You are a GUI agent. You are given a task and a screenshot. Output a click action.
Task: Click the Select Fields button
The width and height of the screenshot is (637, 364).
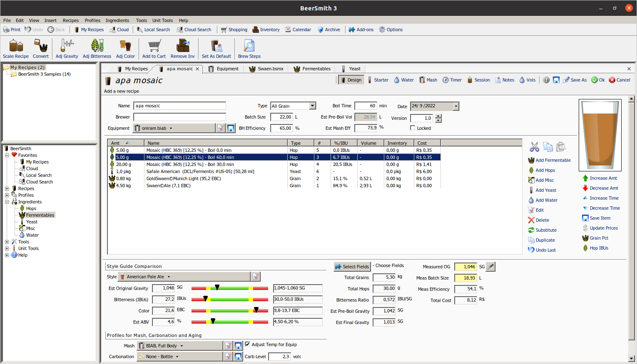pyautogui.click(x=352, y=267)
